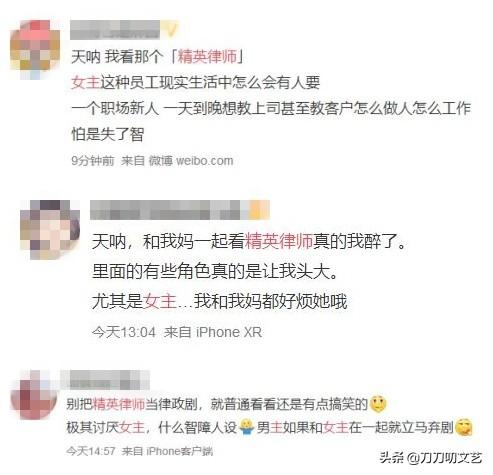493x475 pixels.
Task: Click the third post's blurred username
Action: coord(104,380)
